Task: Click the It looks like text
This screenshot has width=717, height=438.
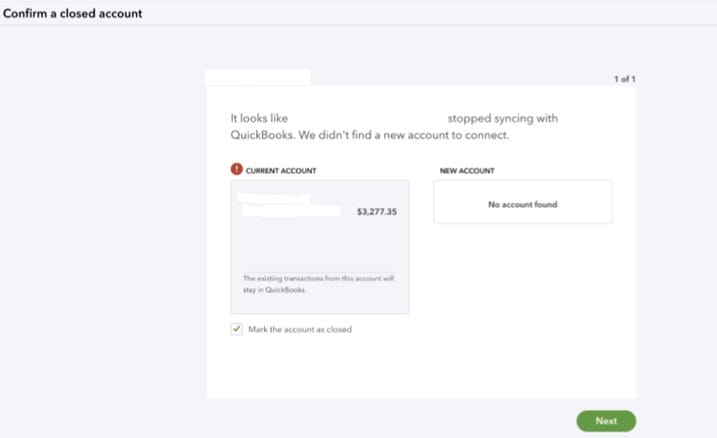Action: 259,118
